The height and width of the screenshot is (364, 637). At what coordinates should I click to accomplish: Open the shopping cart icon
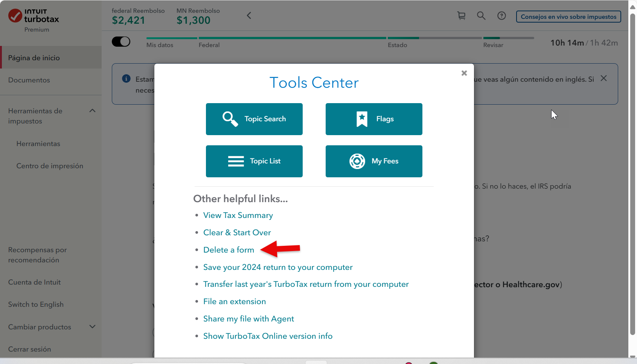coord(461,16)
